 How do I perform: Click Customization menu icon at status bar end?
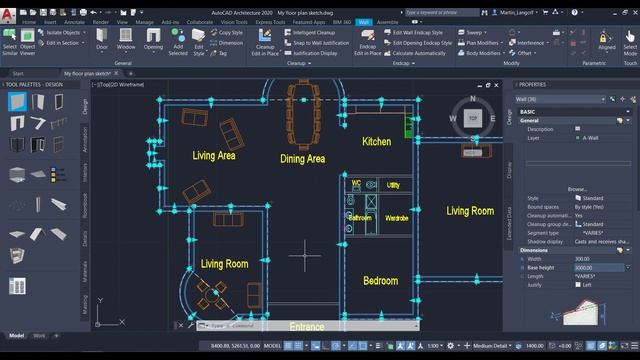coord(635,346)
